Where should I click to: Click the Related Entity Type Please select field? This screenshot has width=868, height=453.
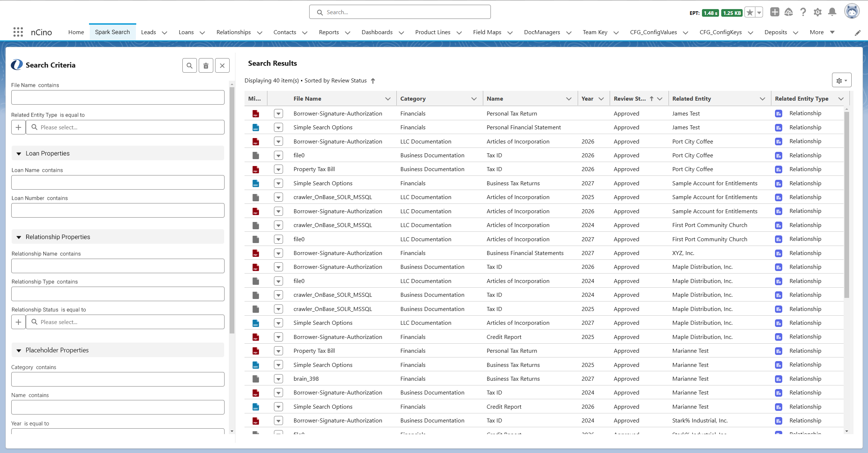[x=125, y=127]
